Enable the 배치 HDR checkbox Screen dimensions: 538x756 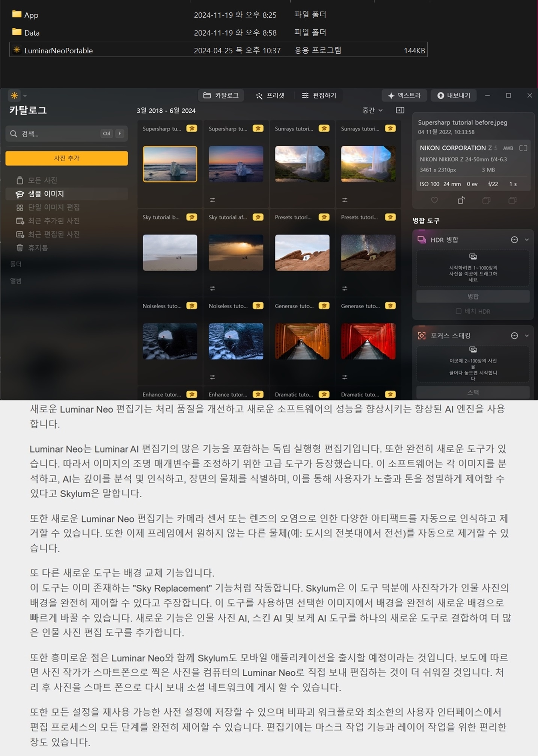tap(458, 311)
